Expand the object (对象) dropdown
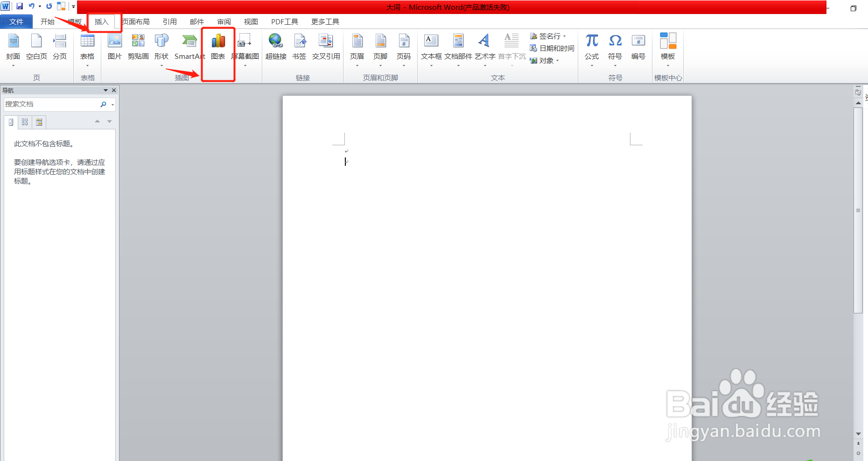 click(557, 61)
